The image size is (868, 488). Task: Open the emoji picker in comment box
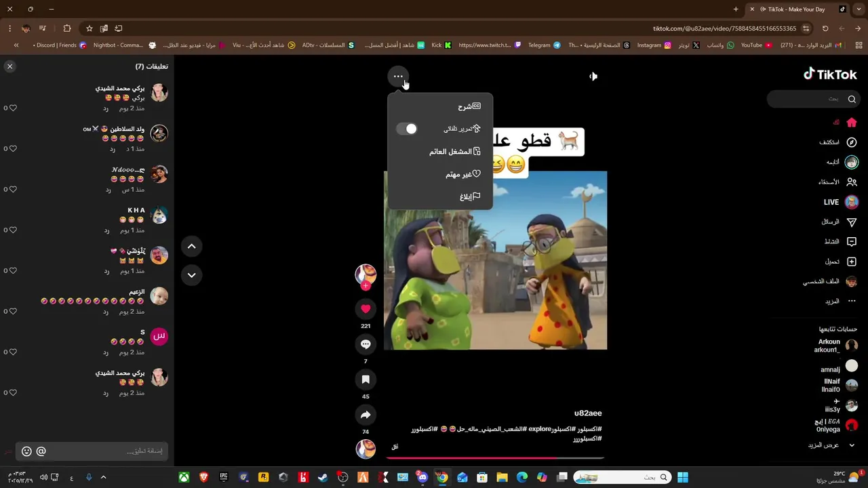(26, 451)
